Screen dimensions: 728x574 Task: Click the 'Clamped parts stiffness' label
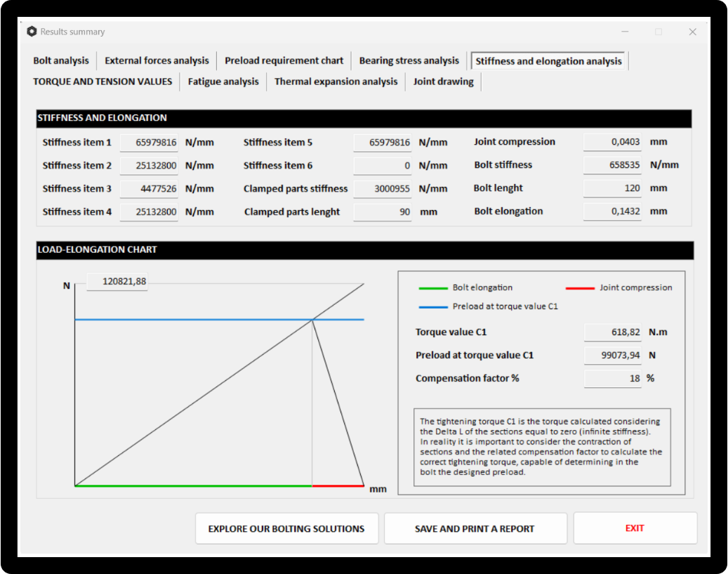click(x=296, y=189)
